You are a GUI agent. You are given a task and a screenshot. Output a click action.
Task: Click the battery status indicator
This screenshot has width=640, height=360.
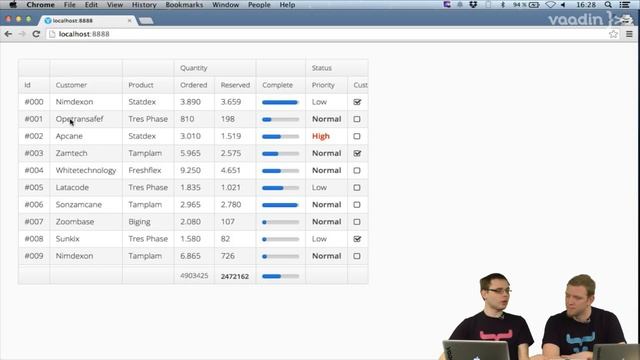[527, 5]
